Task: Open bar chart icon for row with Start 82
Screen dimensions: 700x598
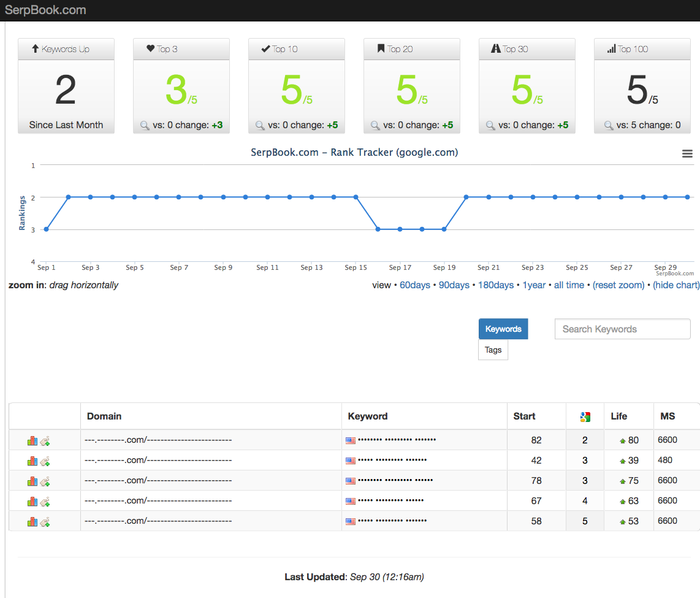Action: pos(32,441)
